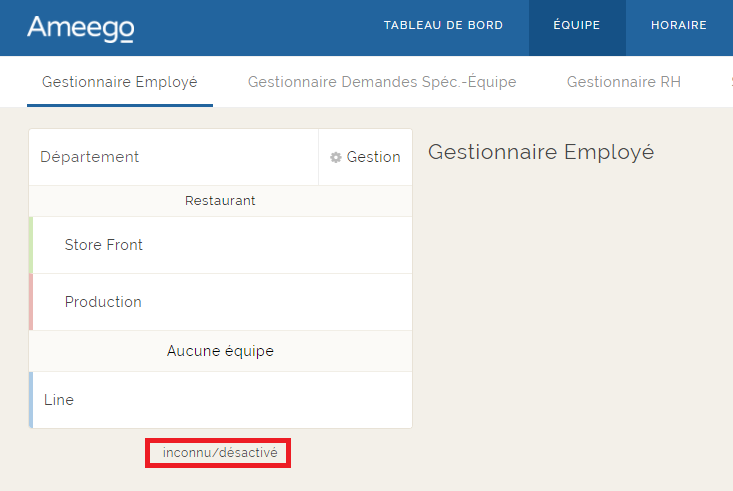Click the gear icon beside Gestion

336,158
